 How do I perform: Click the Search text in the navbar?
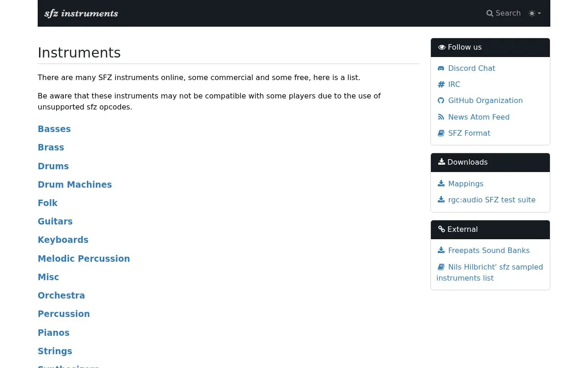click(x=508, y=13)
